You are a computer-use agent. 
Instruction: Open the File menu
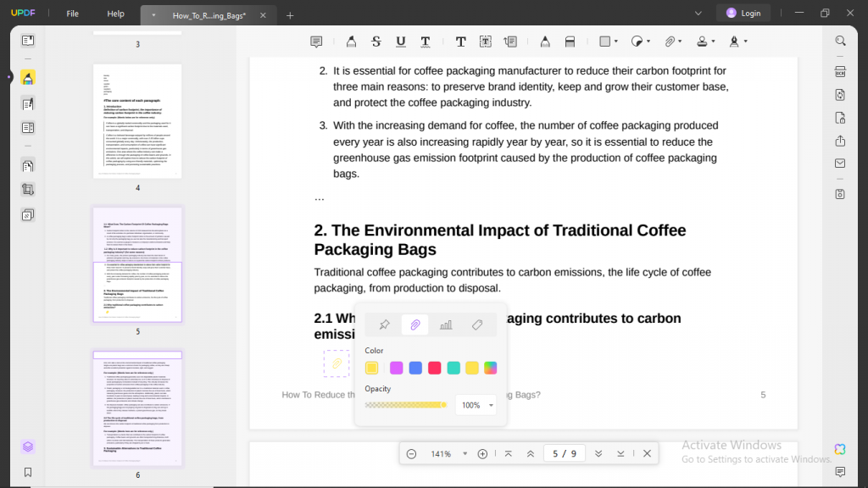point(73,14)
